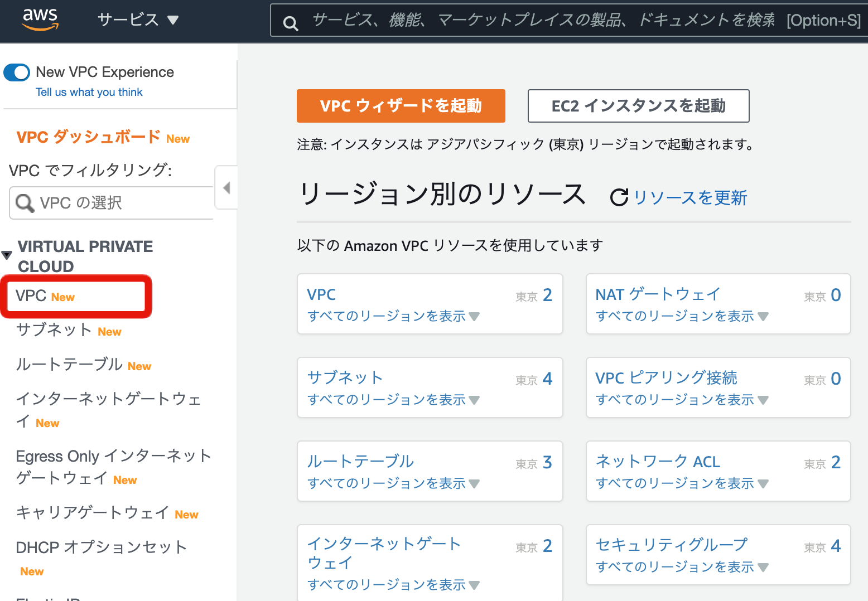Open the セキュリティグループ card title link
The height and width of the screenshot is (601, 868).
click(672, 545)
